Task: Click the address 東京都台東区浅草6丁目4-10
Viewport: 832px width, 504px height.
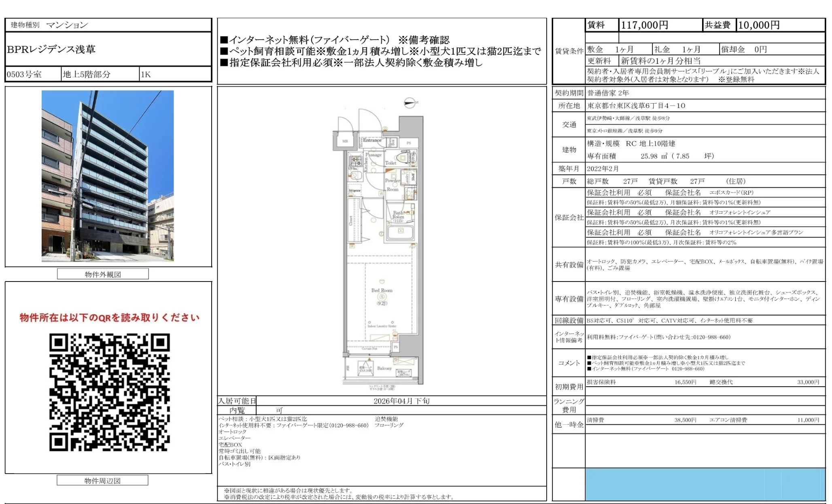Action: (x=636, y=106)
